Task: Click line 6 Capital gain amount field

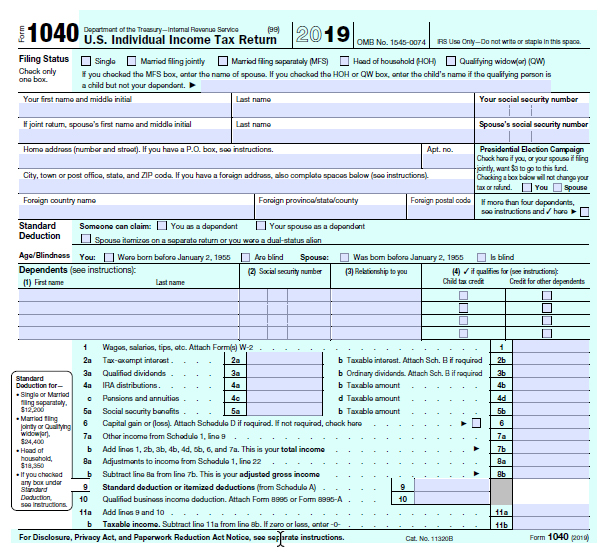Action: pos(551,423)
